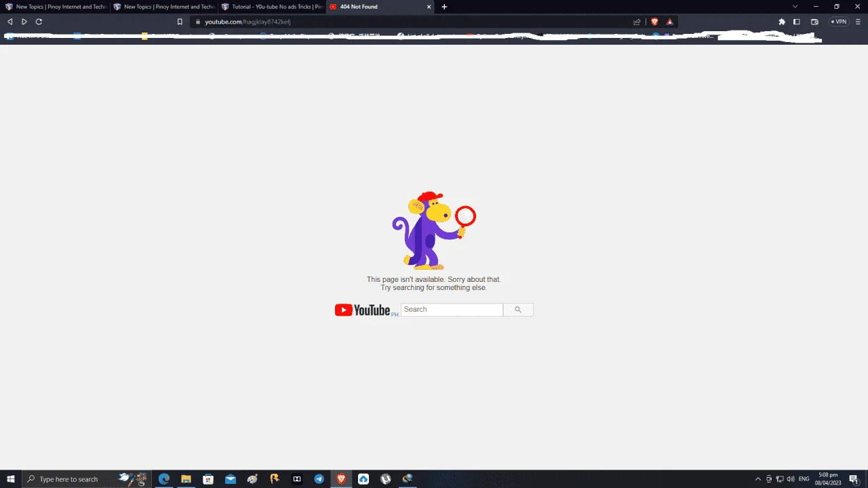
Task: Click the Meet Now camera tray icon
Action: tap(769, 479)
